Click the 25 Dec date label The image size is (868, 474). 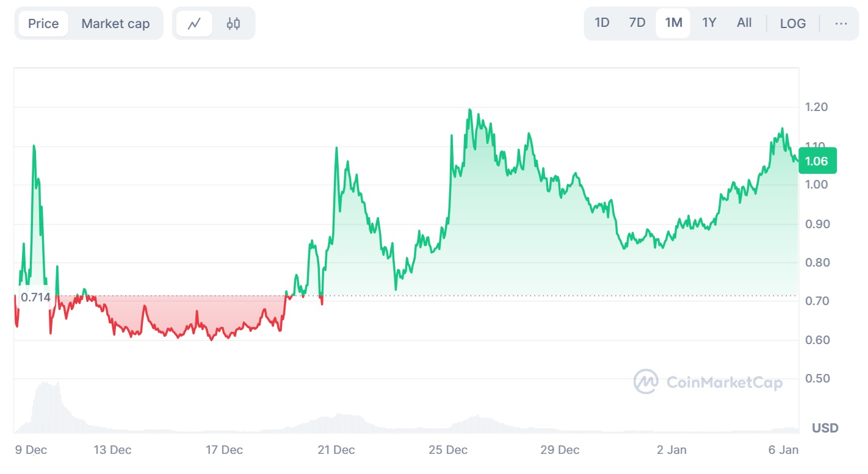[448, 450]
